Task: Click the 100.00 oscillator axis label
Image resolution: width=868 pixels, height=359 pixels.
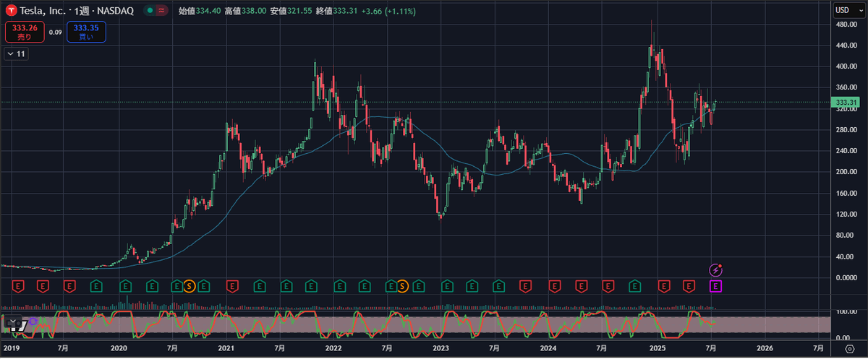Action: (x=846, y=311)
